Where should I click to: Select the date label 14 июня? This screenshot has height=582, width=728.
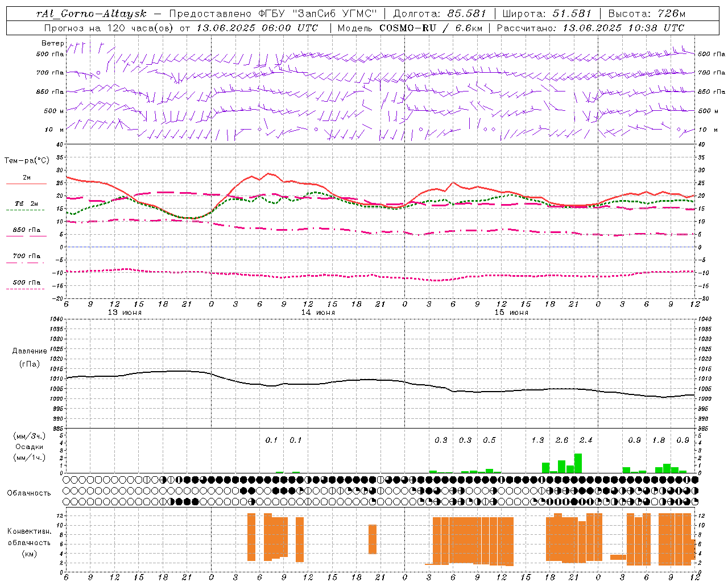318,313
